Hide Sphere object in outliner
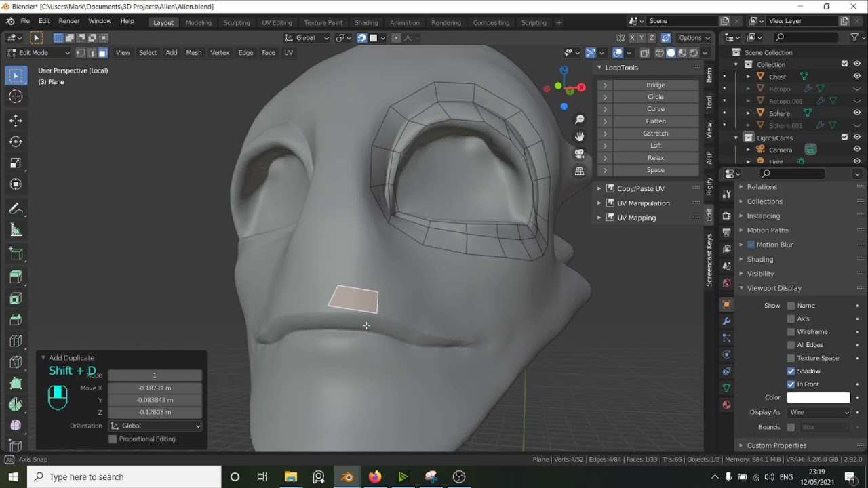The image size is (868, 488). (x=856, y=113)
